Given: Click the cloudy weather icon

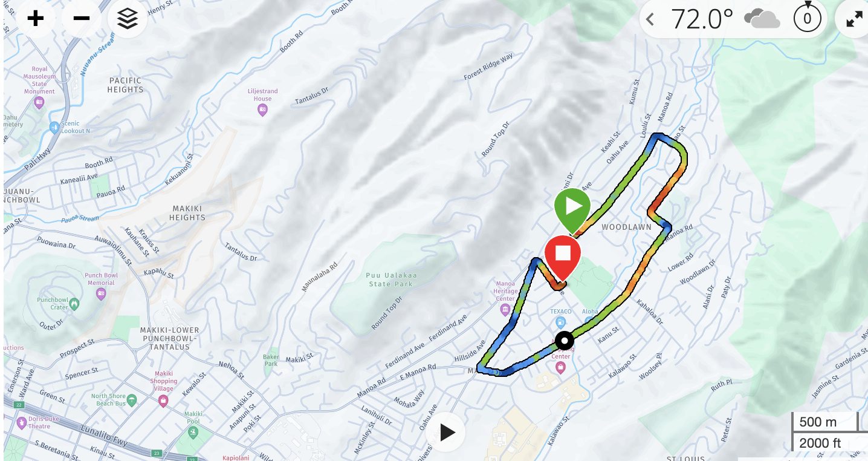Looking at the screenshot, I should pos(762,19).
